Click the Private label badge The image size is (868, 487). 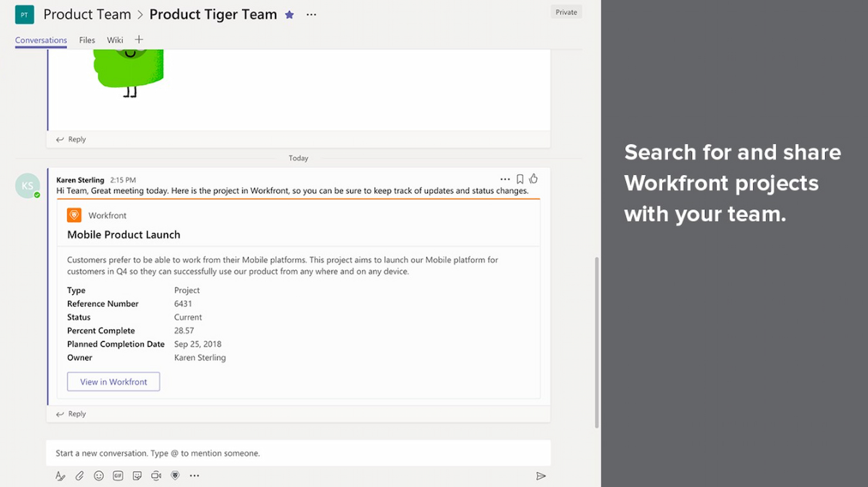pyautogui.click(x=566, y=12)
